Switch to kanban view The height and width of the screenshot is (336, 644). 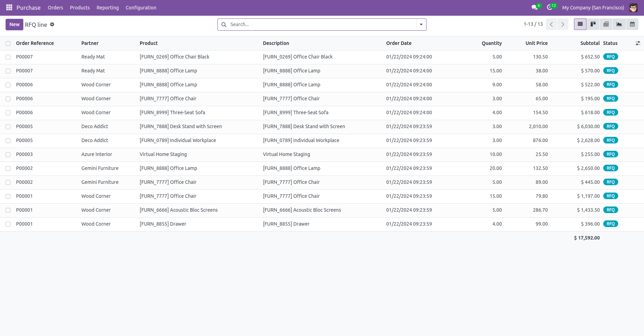point(593,24)
